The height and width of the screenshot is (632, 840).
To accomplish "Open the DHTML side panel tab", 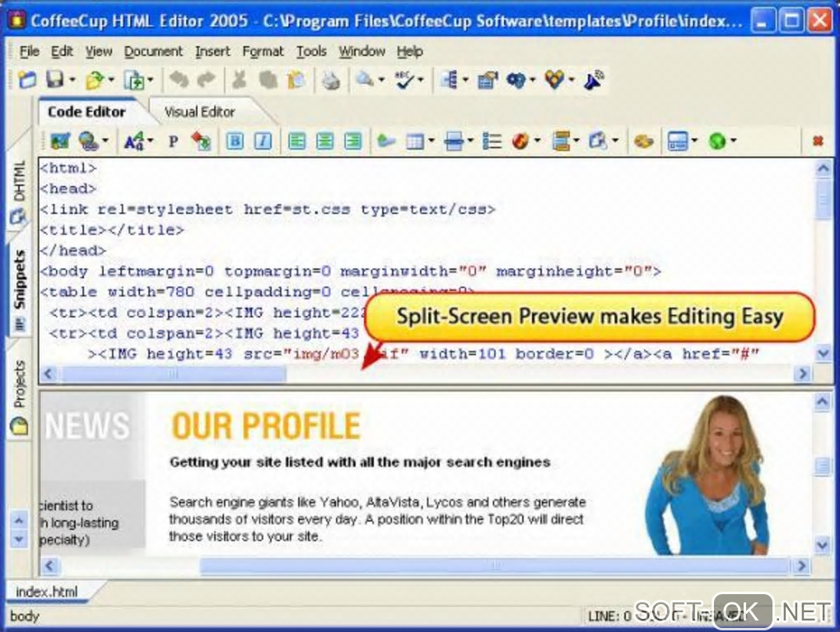I will coord(19,192).
